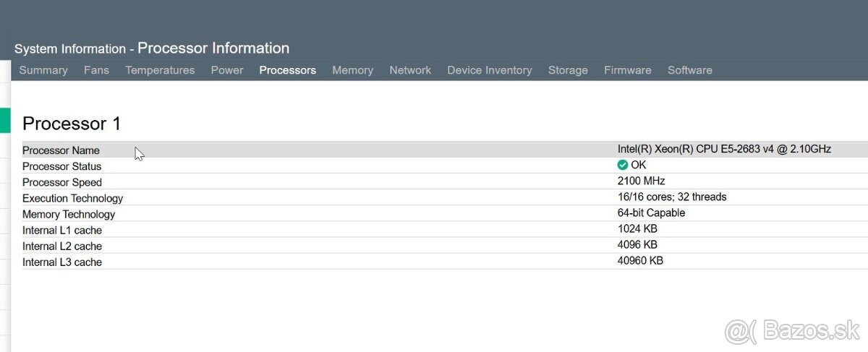Viewport: 868px width, 352px height.
Task: Select the '16/16 cores; 32 threads' value
Action: (x=672, y=197)
